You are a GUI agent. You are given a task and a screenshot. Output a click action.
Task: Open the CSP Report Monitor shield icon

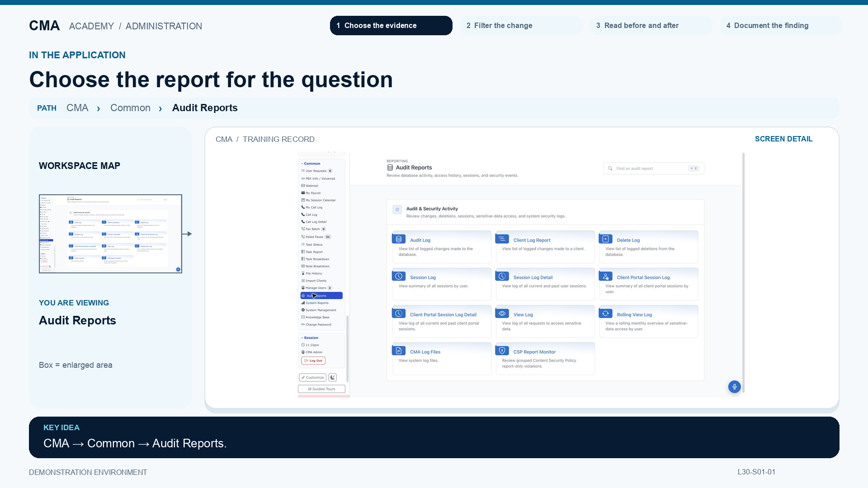502,351
